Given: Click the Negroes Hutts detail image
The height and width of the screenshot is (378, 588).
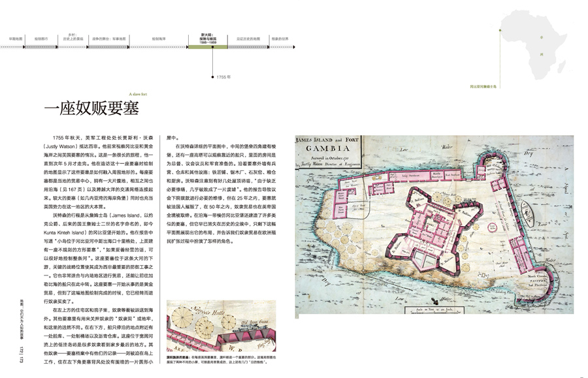Looking at the screenshot, I should (x=221, y=326).
